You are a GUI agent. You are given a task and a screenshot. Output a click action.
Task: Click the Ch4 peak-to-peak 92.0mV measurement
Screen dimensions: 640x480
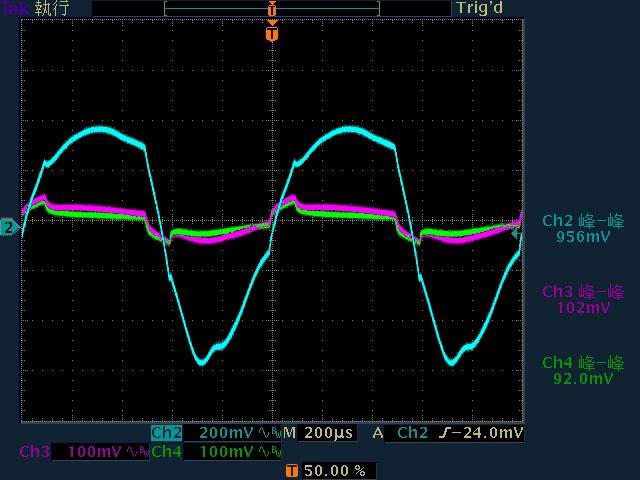click(583, 370)
